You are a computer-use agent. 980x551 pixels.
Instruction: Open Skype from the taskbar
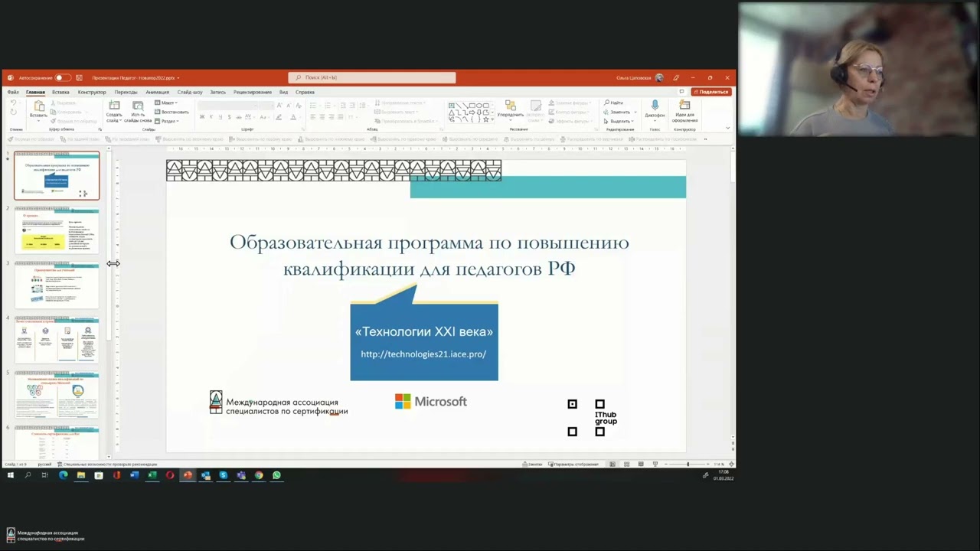(223, 475)
